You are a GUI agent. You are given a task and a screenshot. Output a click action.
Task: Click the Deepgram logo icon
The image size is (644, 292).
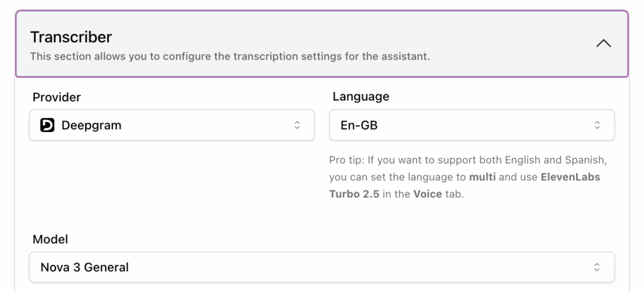pos(47,126)
